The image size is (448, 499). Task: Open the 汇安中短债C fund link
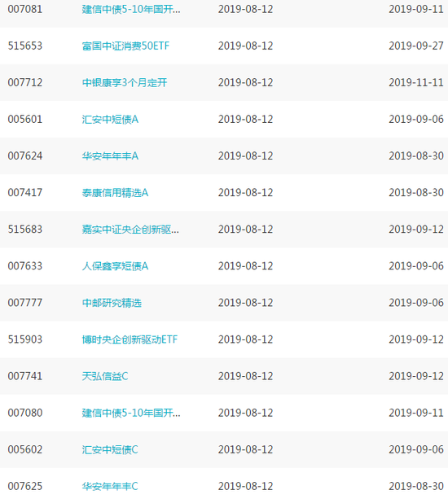tap(110, 449)
